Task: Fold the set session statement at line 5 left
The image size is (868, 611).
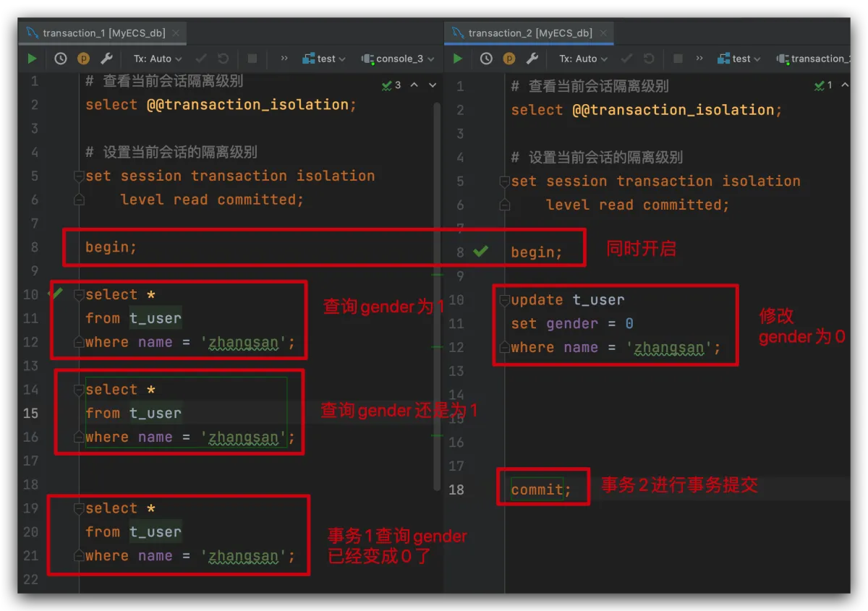Action: (x=79, y=176)
